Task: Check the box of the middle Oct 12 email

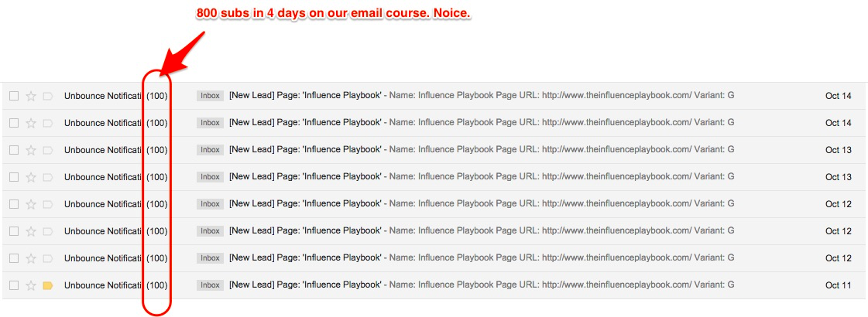Action: pyautogui.click(x=14, y=231)
